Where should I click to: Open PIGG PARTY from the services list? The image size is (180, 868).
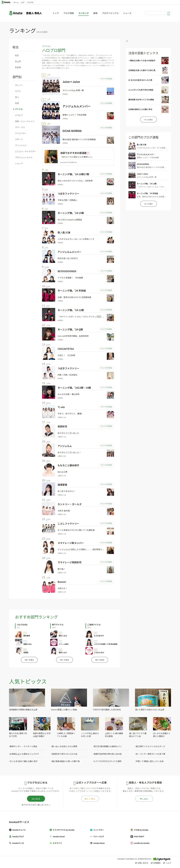(139, 836)
